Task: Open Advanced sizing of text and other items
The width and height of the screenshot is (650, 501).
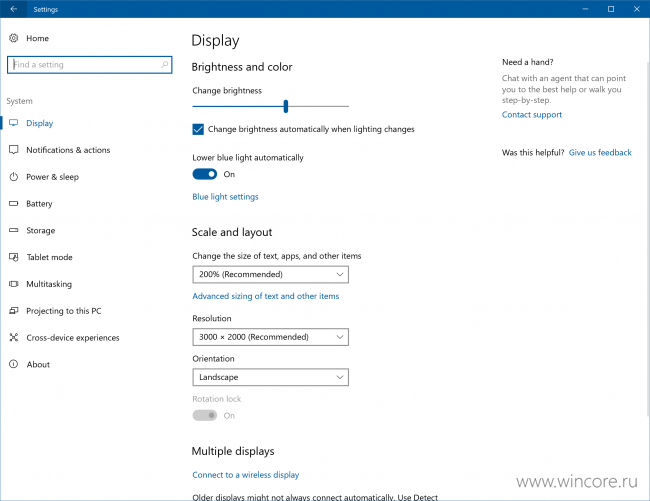Action: click(x=266, y=296)
